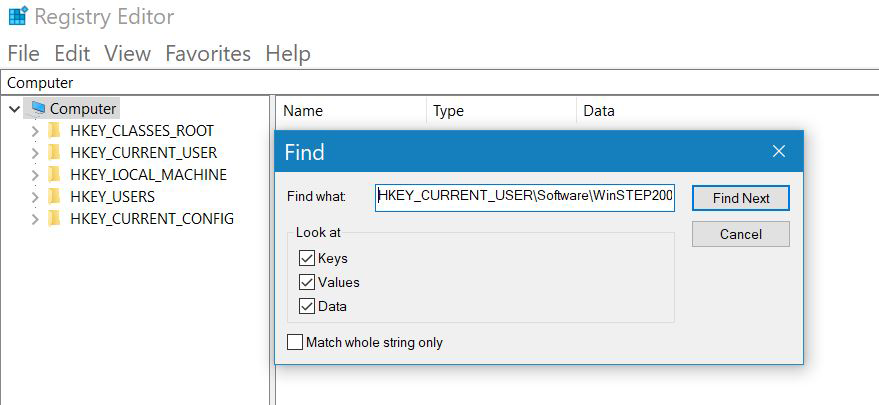Image resolution: width=879 pixels, height=405 pixels.
Task: Click the Registry Editor app icon
Action: 17,17
